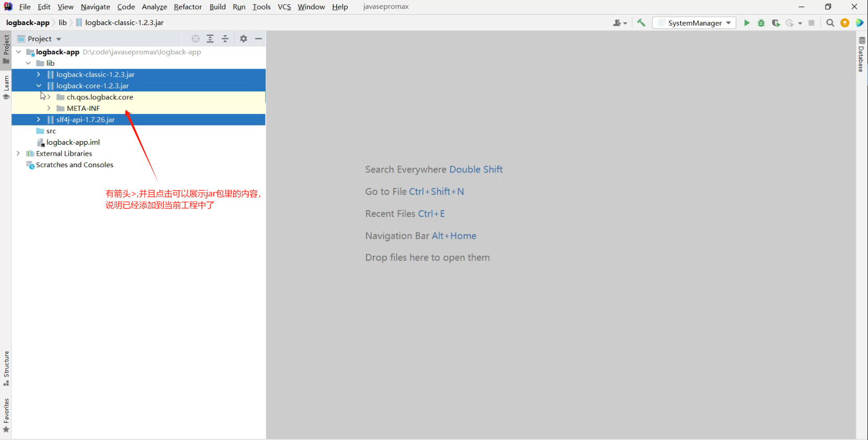The image size is (868, 440).
Task: Collapse the lib folder arrow
Action: [28, 63]
